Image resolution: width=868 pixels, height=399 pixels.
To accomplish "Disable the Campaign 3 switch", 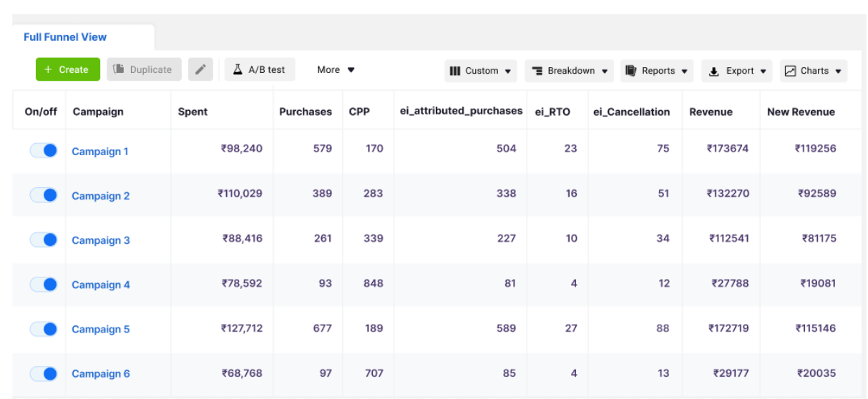I will click(x=44, y=240).
